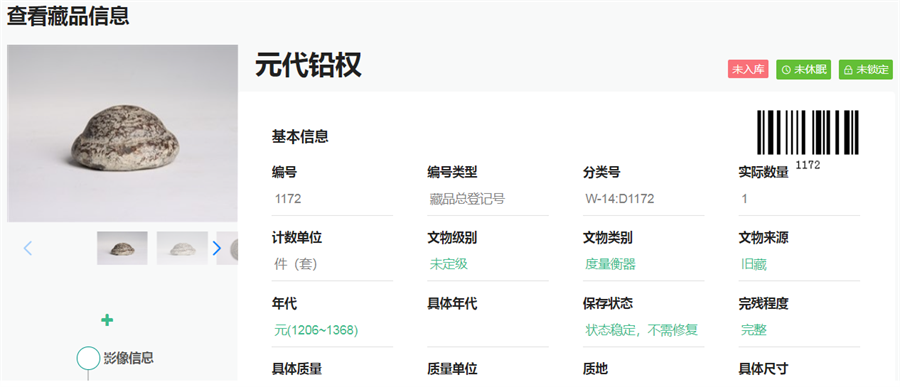Click the 质量单位 label
The height and width of the screenshot is (387, 900).
pyautogui.click(x=452, y=369)
